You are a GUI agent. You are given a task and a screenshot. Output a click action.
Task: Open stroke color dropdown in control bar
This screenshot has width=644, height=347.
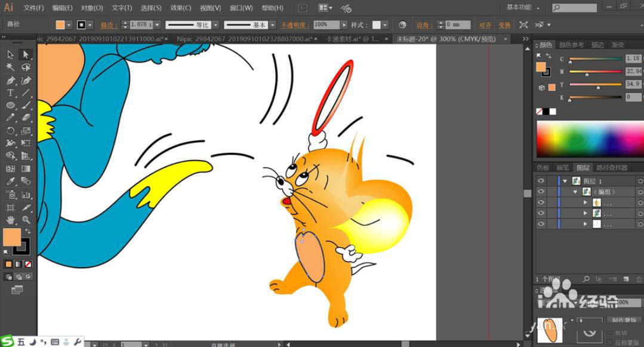tap(90, 25)
